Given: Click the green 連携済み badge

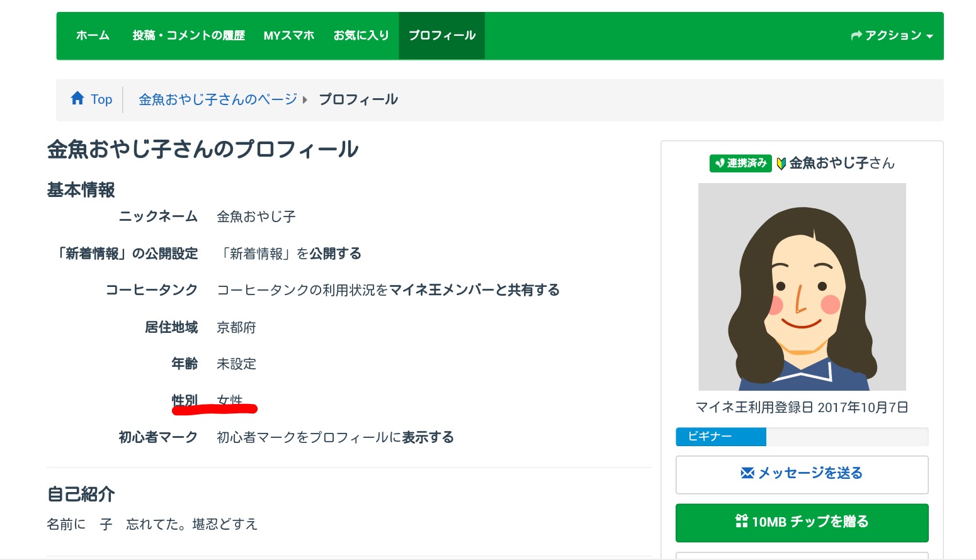Looking at the screenshot, I should tap(741, 163).
